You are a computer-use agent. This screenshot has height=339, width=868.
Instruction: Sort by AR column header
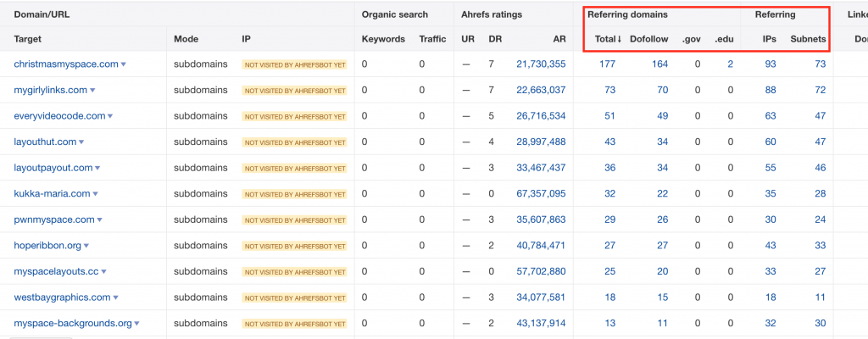click(559, 39)
